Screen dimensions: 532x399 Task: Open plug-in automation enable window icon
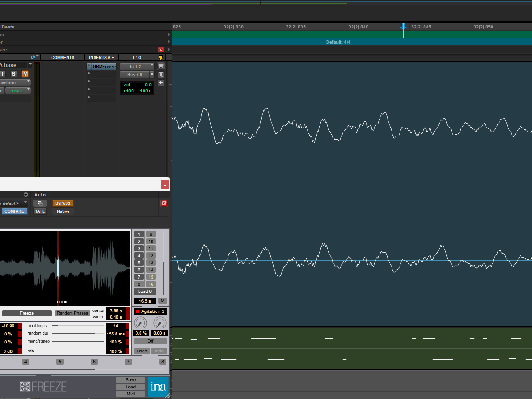click(x=40, y=203)
